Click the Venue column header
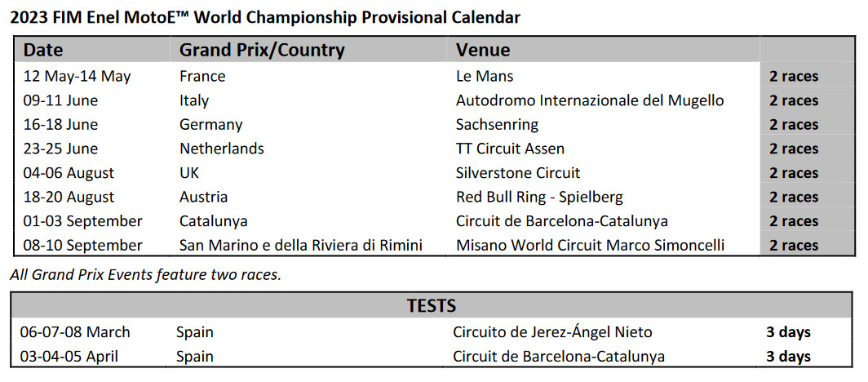868x382 pixels. [x=483, y=51]
